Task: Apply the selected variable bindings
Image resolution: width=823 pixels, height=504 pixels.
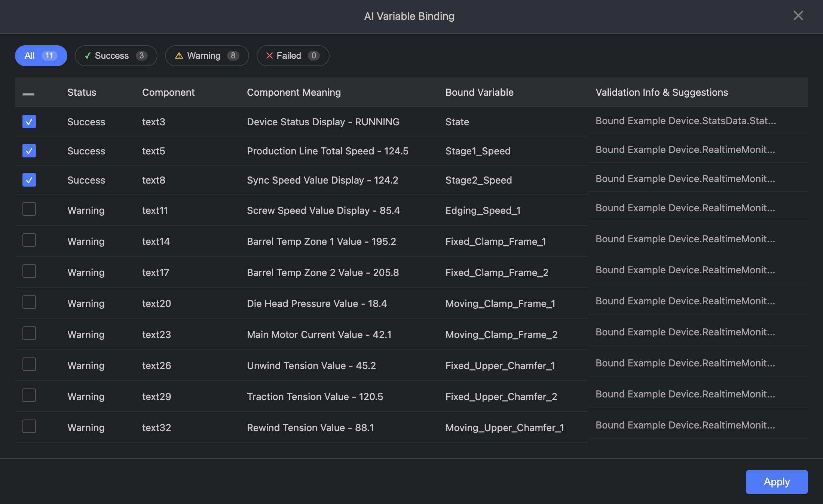Action: tap(777, 482)
